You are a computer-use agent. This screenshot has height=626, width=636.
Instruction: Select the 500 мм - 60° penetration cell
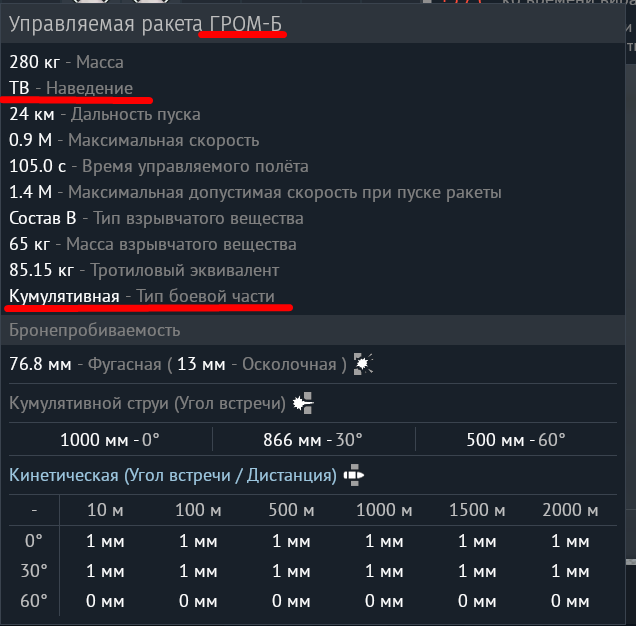516,440
